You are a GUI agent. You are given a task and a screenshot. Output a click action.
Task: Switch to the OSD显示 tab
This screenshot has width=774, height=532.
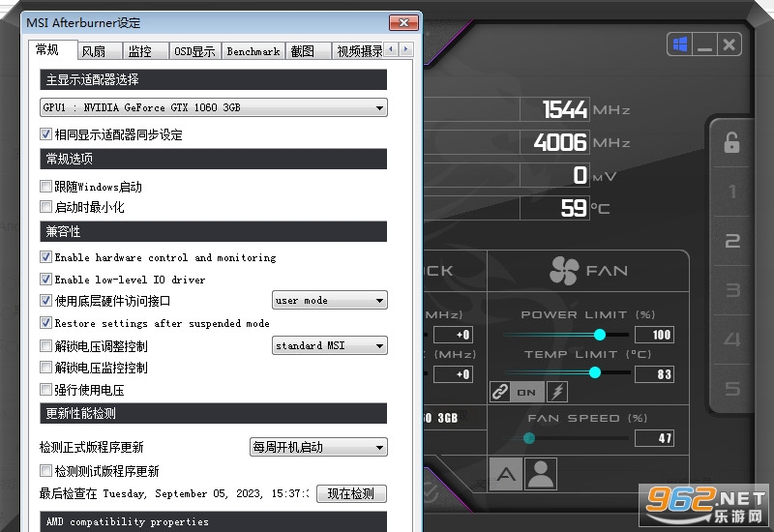[x=194, y=51]
